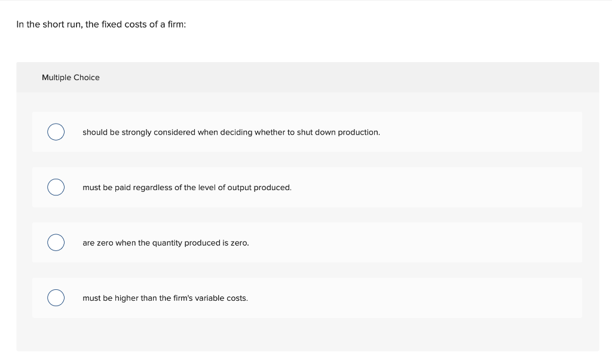Image resolution: width=612 pixels, height=364 pixels.
Task: Click answer text 'are zero when the quantity produced'
Action: pos(166,243)
